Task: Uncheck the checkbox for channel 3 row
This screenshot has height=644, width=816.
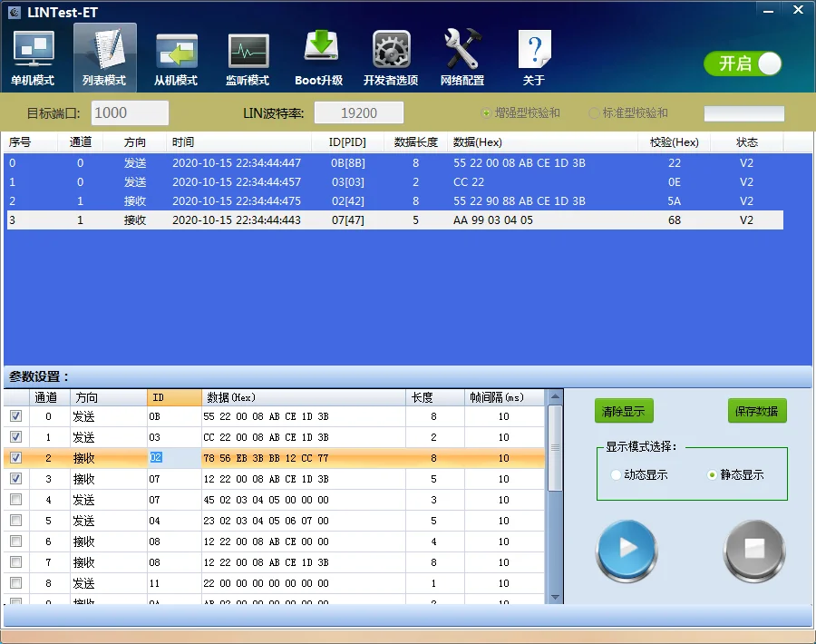Action: [16, 478]
